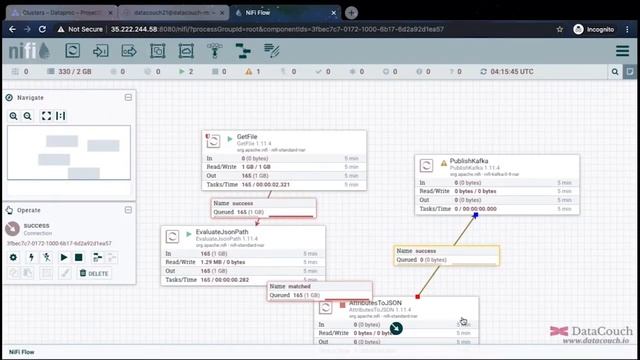640x360 pixels.
Task: Click the Group icon in Operate panel
Action: pyautogui.click(x=47, y=273)
